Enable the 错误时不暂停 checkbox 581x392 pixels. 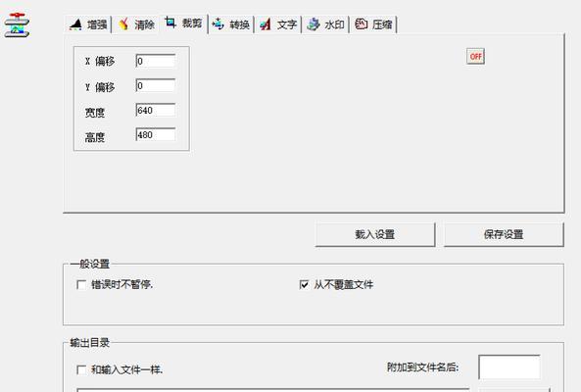[81, 284]
